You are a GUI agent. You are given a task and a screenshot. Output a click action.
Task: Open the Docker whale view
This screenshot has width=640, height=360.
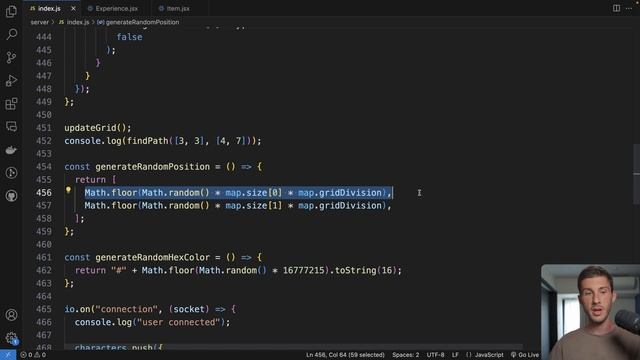click(x=11, y=150)
